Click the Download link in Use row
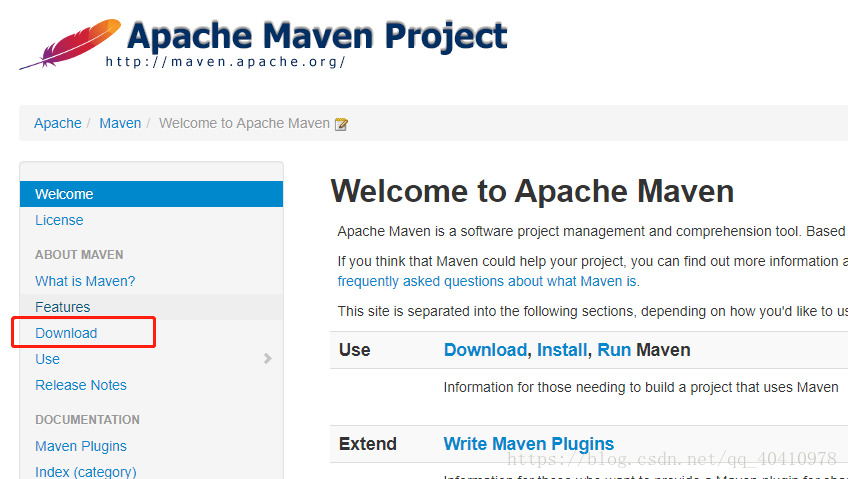This screenshot has height=479, width=848. click(485, 350)
